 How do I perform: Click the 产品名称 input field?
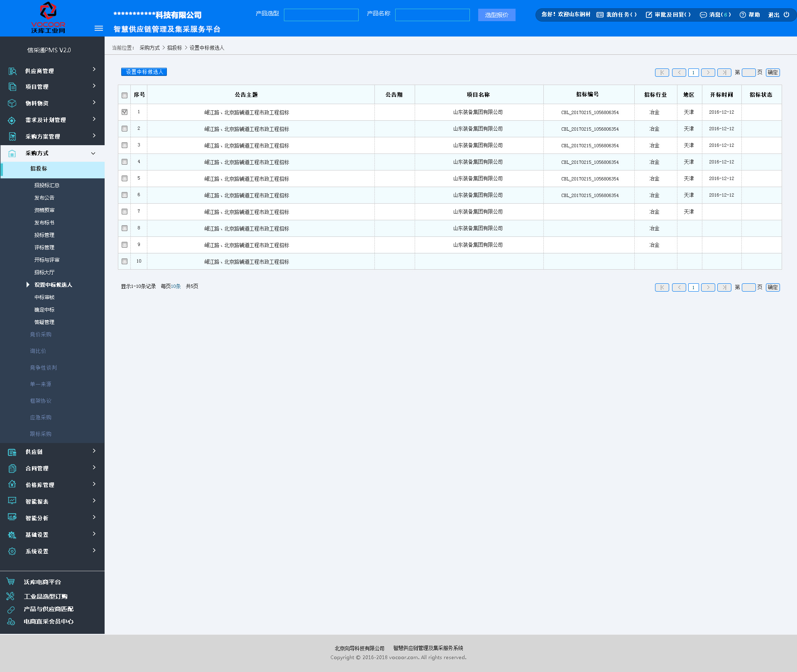(432, 15)
